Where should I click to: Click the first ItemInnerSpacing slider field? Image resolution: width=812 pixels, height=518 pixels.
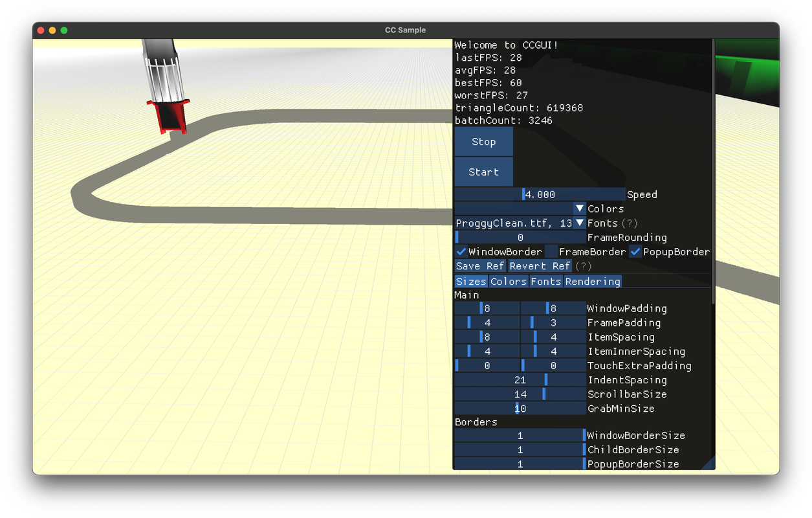click(487, 351)
